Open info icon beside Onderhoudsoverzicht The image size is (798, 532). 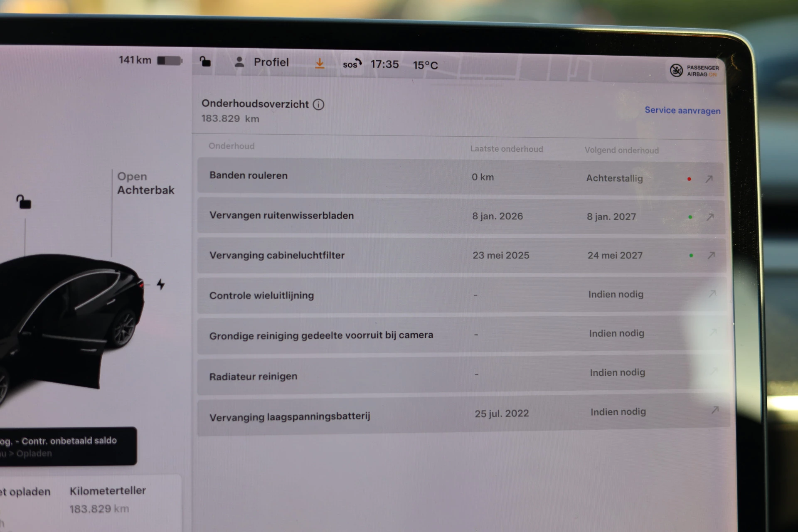[x=318, y=104]
